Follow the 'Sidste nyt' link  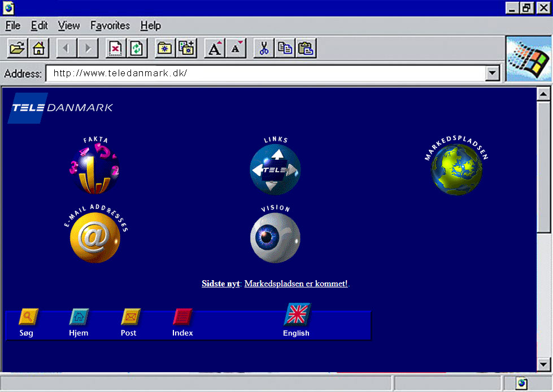[221, 284]
